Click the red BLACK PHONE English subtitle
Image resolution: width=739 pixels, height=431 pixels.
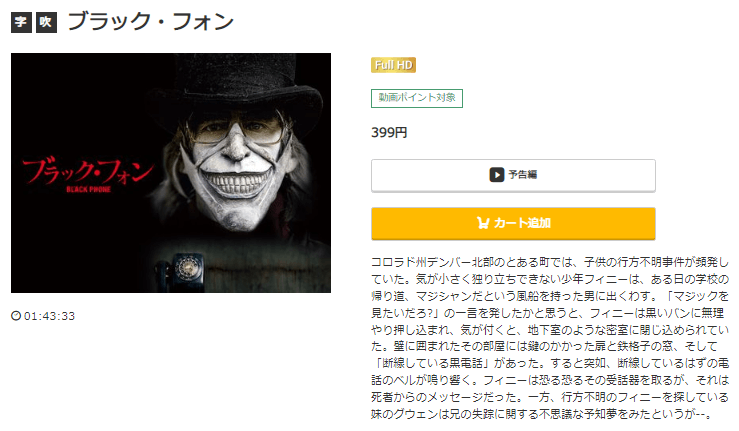tap(88, 190)
